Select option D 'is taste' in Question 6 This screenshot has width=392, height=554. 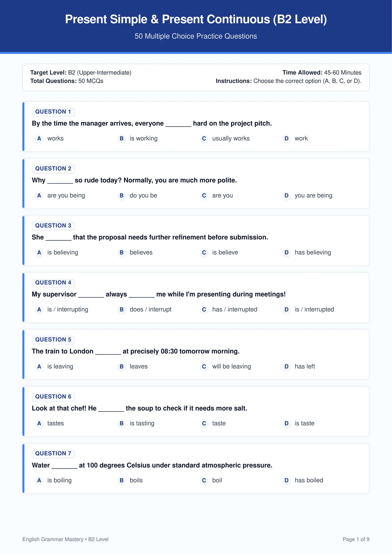pos(299,423)
